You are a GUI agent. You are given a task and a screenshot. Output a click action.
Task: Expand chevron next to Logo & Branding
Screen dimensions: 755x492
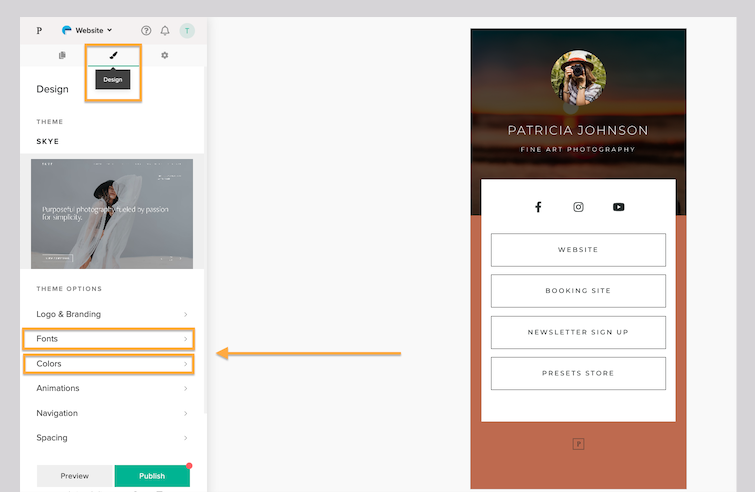[x=185, y=314]
